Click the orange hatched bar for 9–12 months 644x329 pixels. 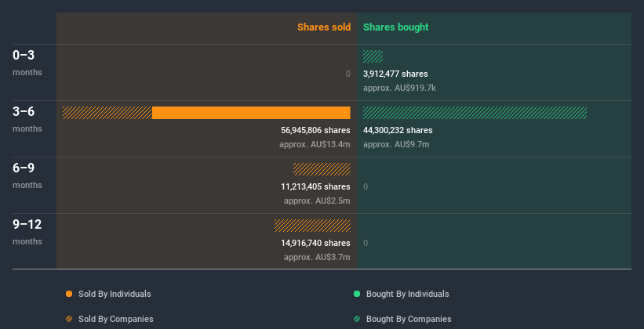[x=312, y=226]
